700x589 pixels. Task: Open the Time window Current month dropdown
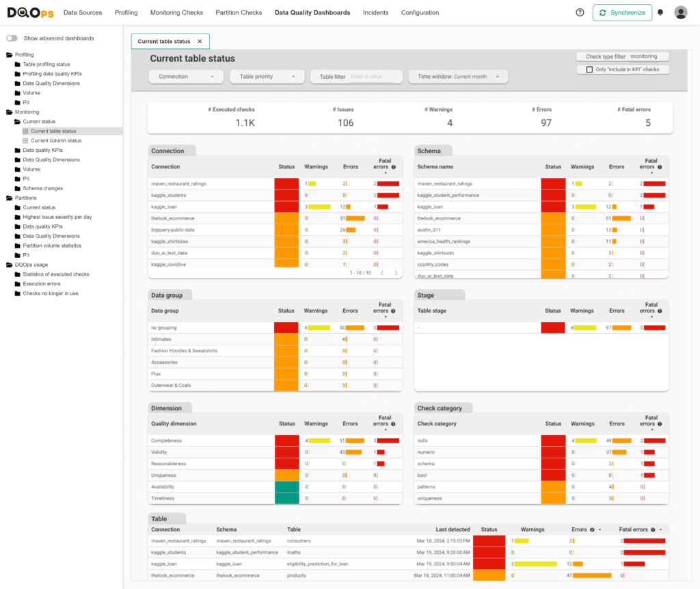458,77
